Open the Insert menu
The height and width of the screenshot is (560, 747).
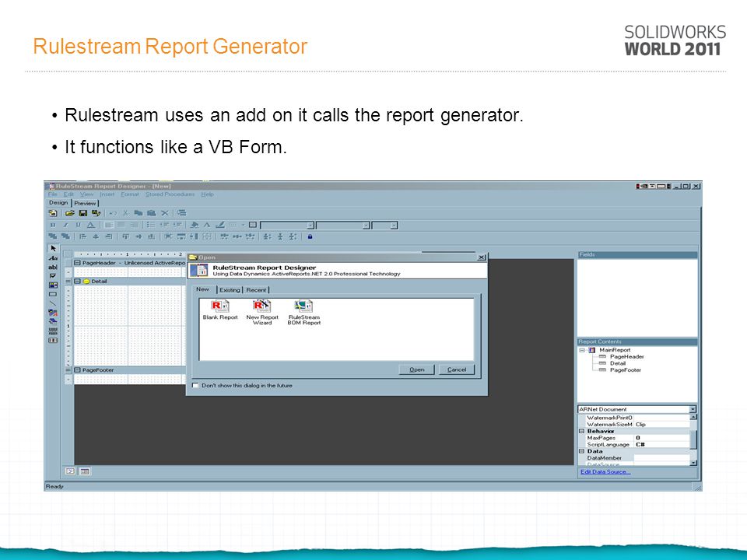coord(107,194)
